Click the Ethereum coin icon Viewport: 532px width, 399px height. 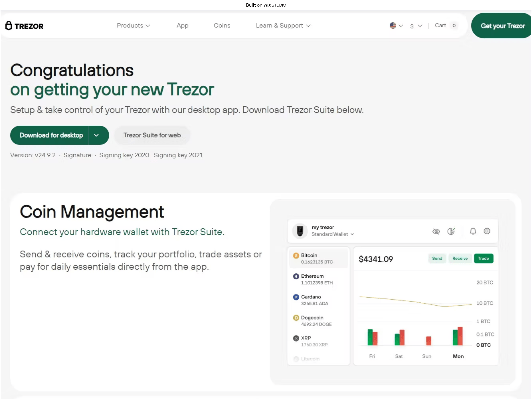coord(296,276)
